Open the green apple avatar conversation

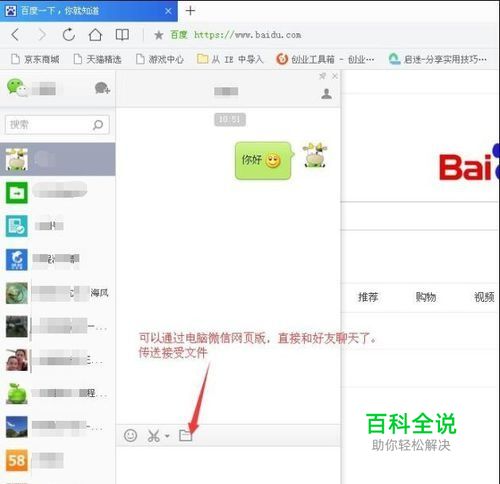tap(58, 393)
